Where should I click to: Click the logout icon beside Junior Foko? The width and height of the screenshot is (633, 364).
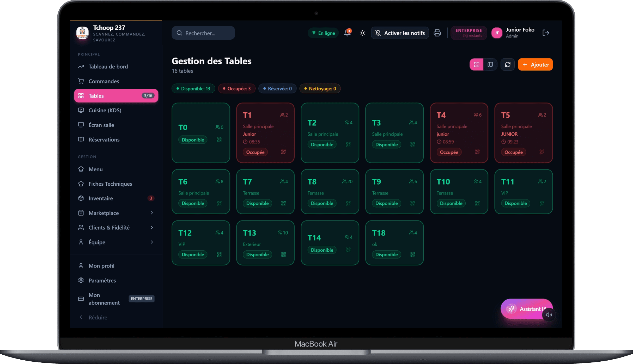[546, 33]
